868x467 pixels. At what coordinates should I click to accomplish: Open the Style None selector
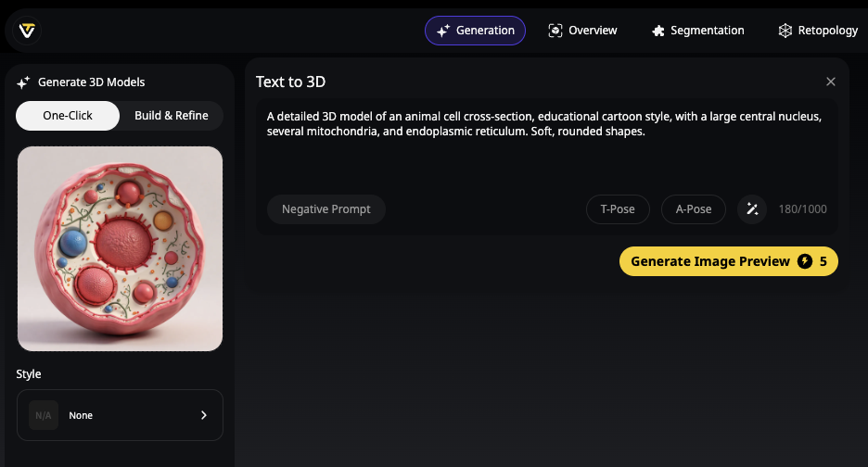(x=120, y=415)
